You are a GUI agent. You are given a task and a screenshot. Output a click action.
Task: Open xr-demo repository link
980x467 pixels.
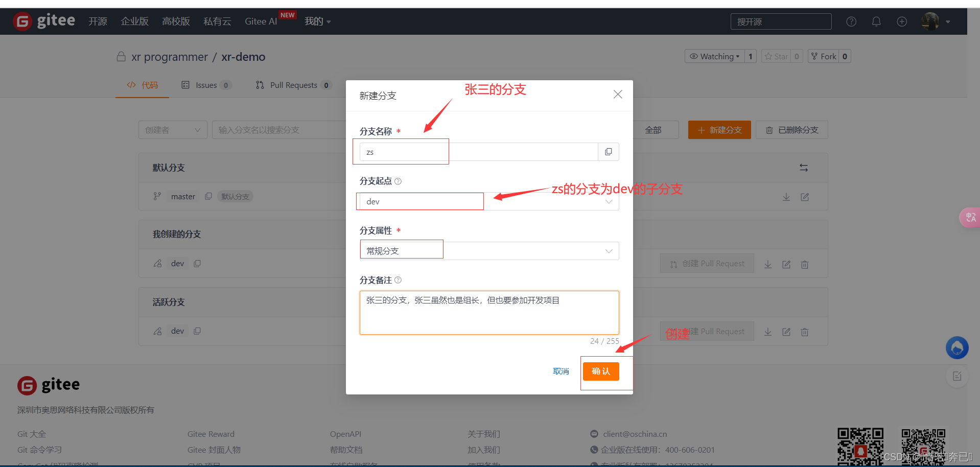pyautogui.click(x=243, y=57)
